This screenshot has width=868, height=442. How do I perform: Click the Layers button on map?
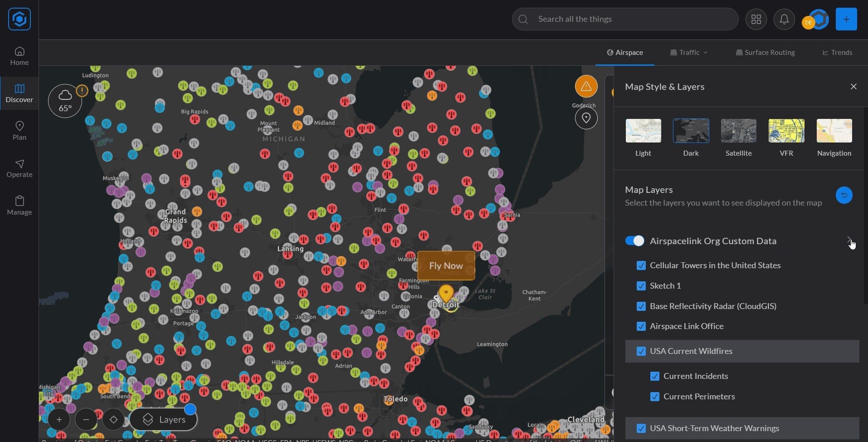pos(164,420)
